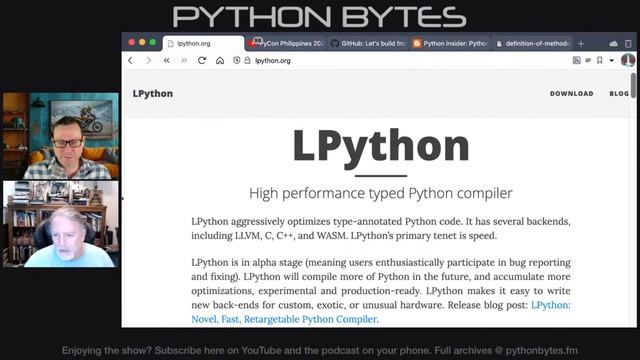The width and height of the screenshot is (640, 360).
Task: Open the browser home page icon
Action: tap(220, 60)
